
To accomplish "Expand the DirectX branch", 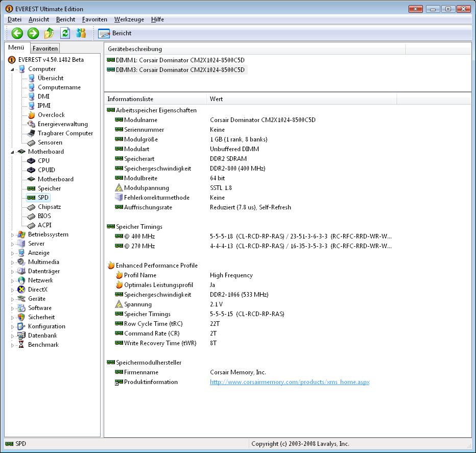I will click(x=12, y=290).
